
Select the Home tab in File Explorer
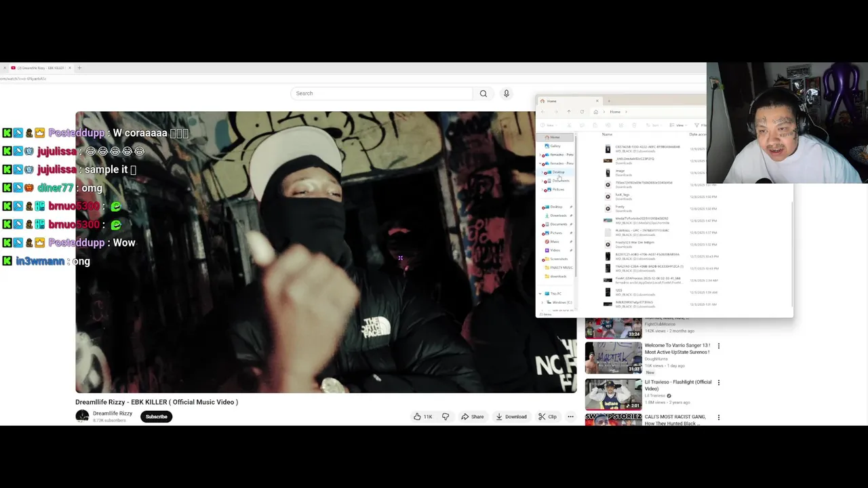[570, 101]
